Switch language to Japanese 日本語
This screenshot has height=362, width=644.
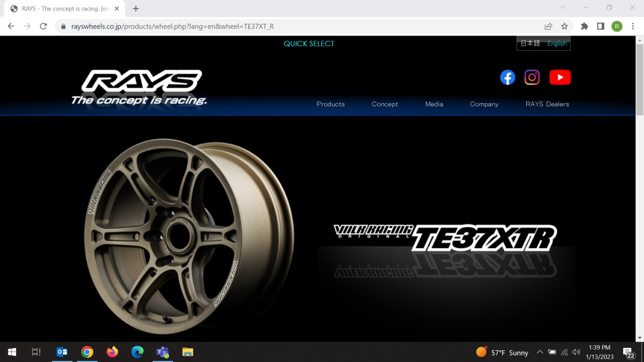(x=530, y=43)
